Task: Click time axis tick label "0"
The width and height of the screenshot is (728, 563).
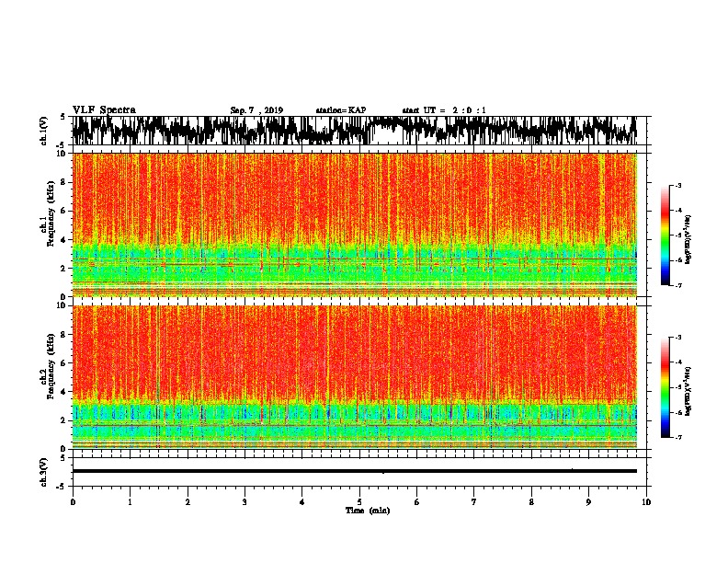Action: tap(73, 502)
